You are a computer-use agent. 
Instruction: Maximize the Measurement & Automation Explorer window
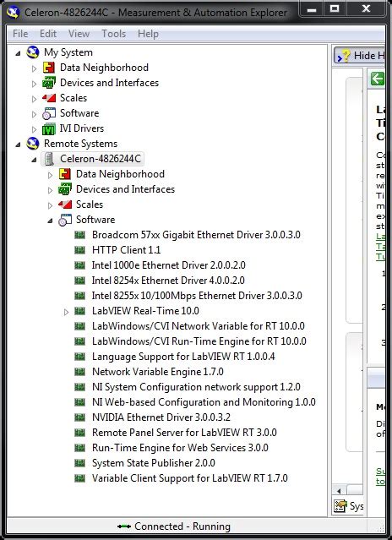click(335, 9)
